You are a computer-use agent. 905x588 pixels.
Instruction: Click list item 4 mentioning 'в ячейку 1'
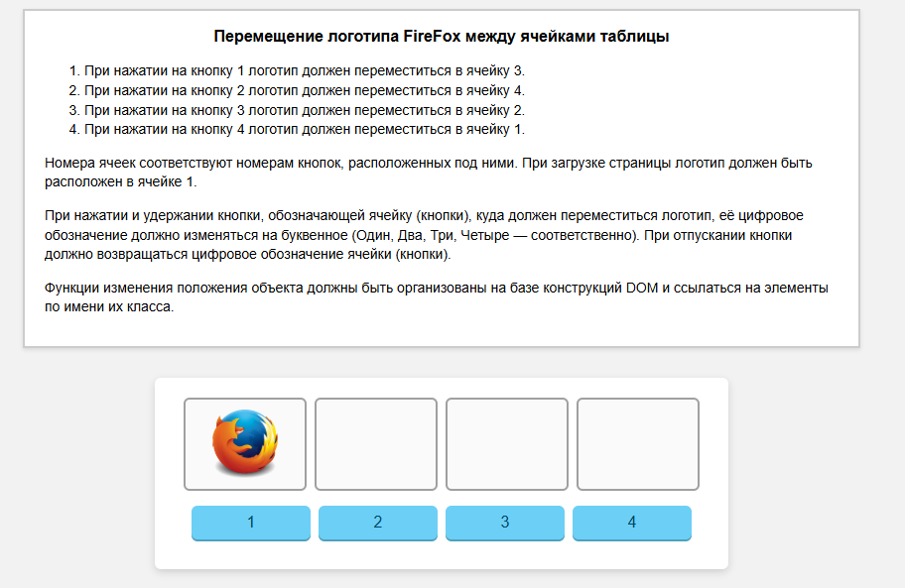[304, 129]
